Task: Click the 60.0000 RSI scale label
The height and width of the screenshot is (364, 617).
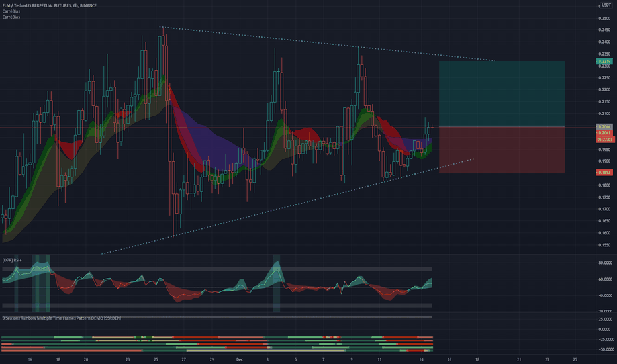Action: (x=605, y=279)
